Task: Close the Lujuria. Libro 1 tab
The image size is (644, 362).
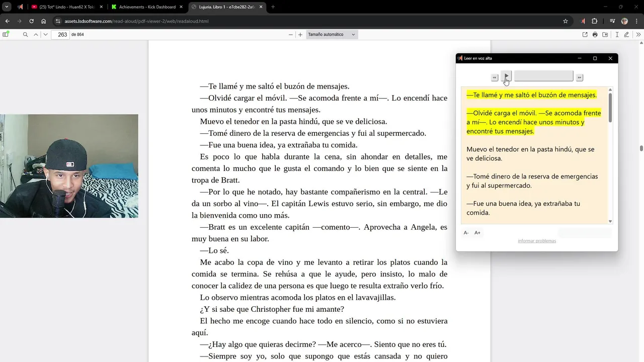Action: tap(261, 7)
